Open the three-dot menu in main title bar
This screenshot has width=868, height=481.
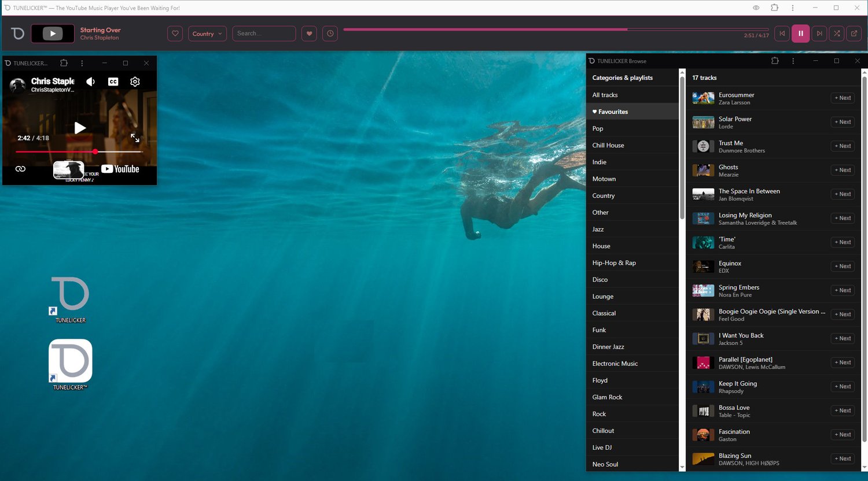point(793,8)
